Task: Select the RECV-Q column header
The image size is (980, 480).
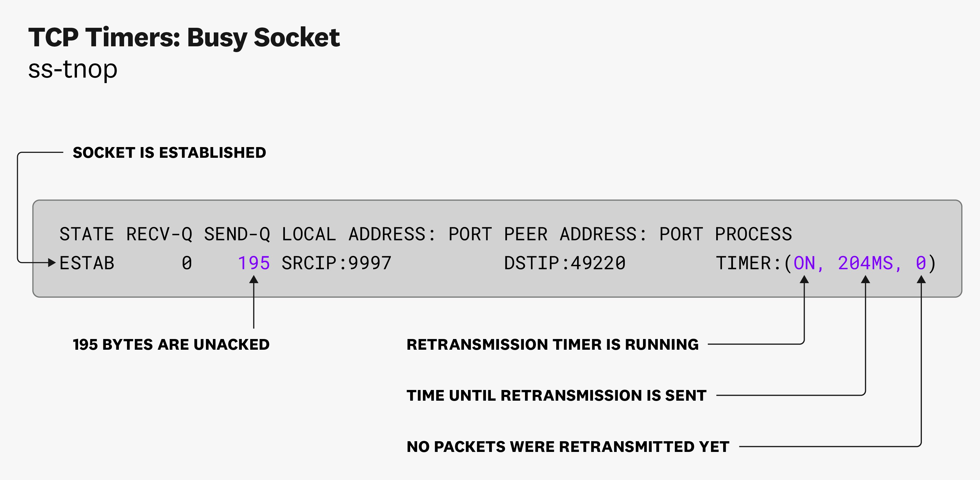Action: [159, 234]
